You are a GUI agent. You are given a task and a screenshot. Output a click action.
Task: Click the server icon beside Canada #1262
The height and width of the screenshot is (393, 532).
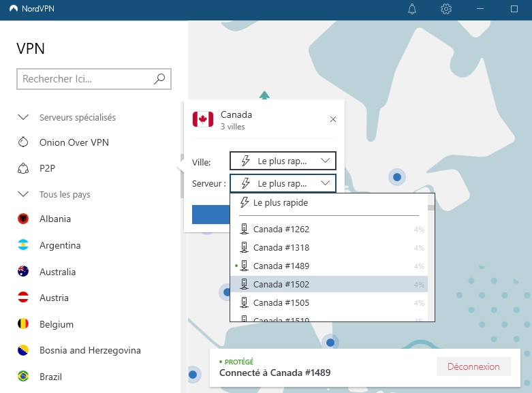point(244,229)
